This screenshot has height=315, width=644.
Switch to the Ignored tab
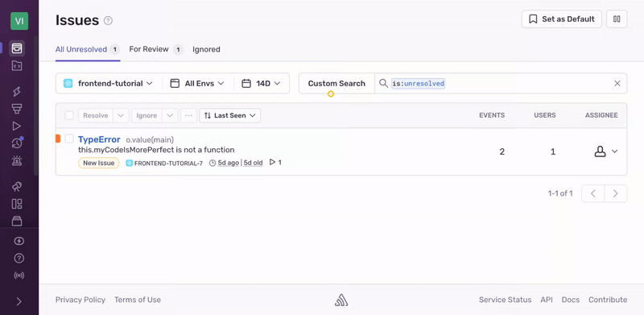click(206, 50)
